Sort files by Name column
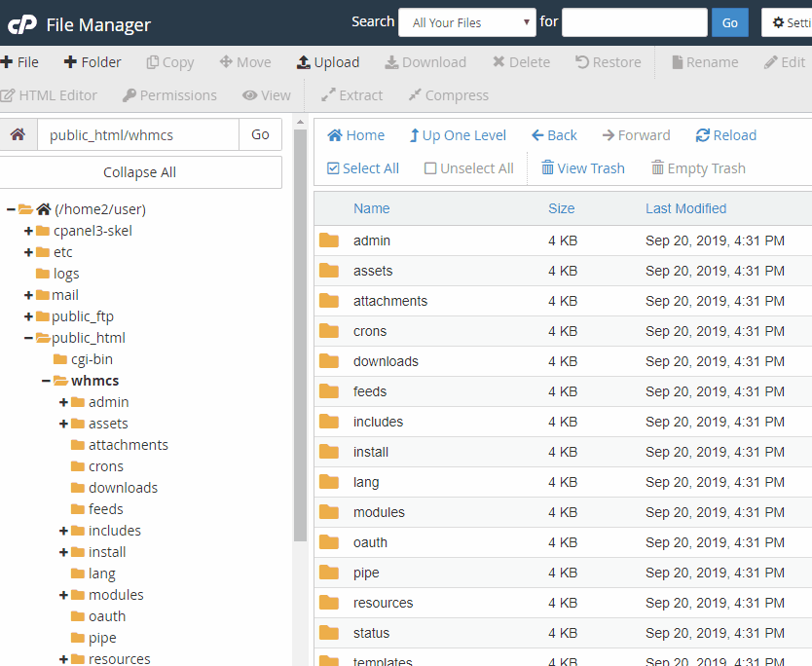 [x=371, y=208]
